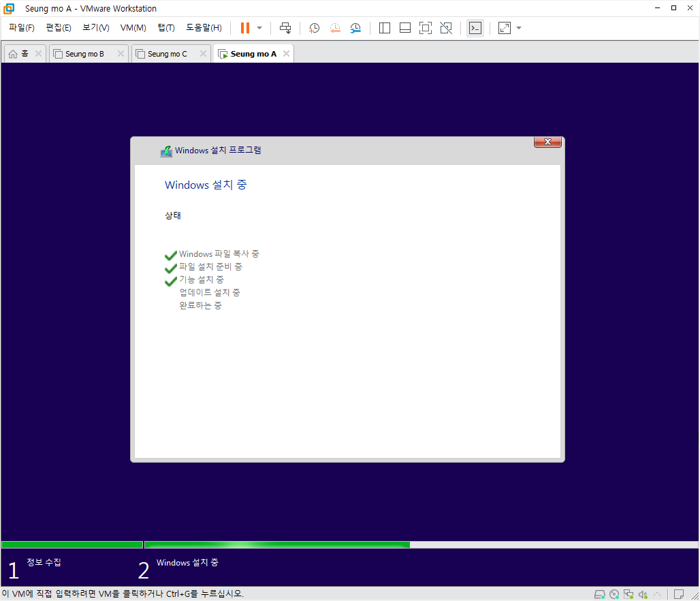This screenshot has height=601, width=700.
Task: Click the Ctrl+G input hint status text
Action: point(123,594)
